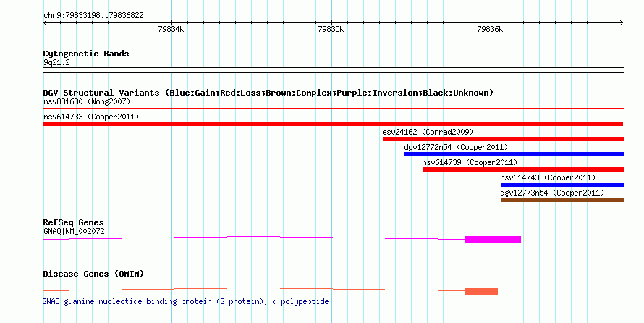This screenshot has height=323, width=644.
Task: Click the 79834k ruler position marker
Action: click(171, 29)
